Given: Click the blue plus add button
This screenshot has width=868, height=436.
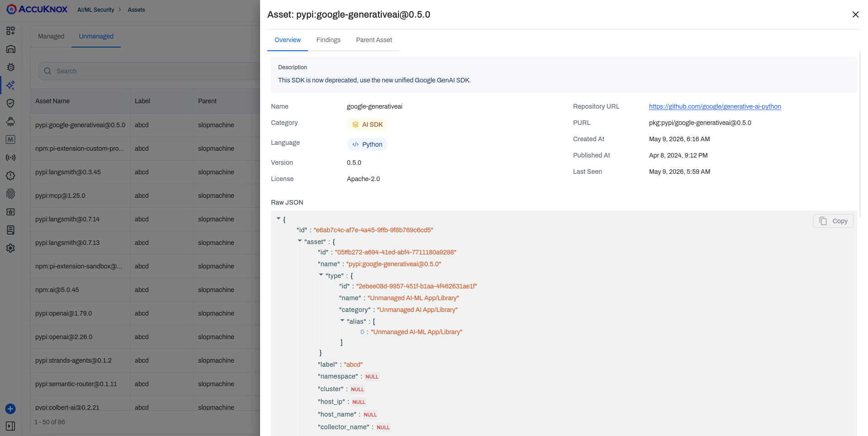Looking at the screenshot, I should 10,409.
